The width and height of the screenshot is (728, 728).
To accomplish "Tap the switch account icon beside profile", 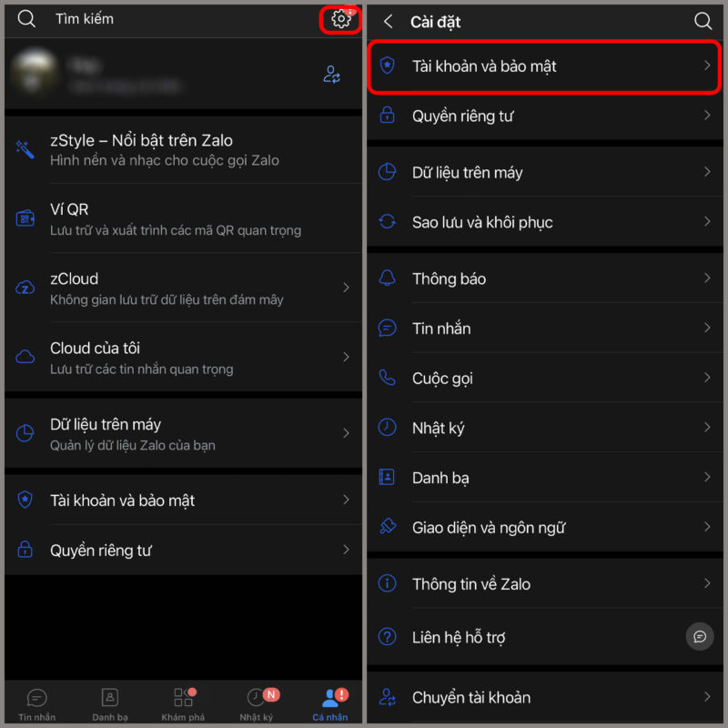I will (331, 75).
